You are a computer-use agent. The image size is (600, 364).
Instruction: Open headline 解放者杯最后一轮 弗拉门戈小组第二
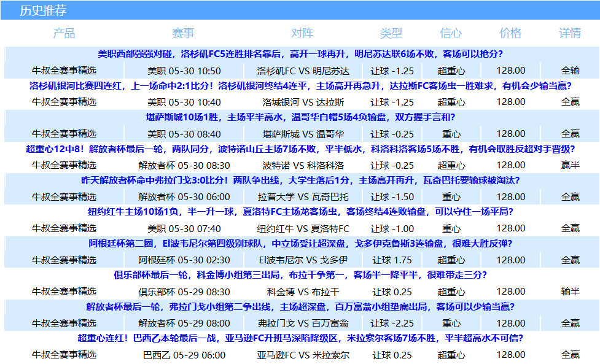pyautogui.click(x=300, y=307)
